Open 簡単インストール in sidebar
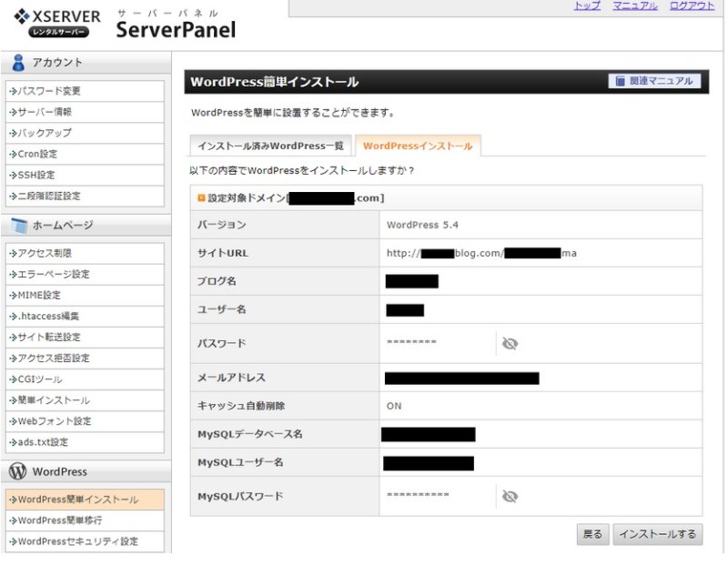The height and width of the screenshot is (576, 728). (x=85, y=400)
